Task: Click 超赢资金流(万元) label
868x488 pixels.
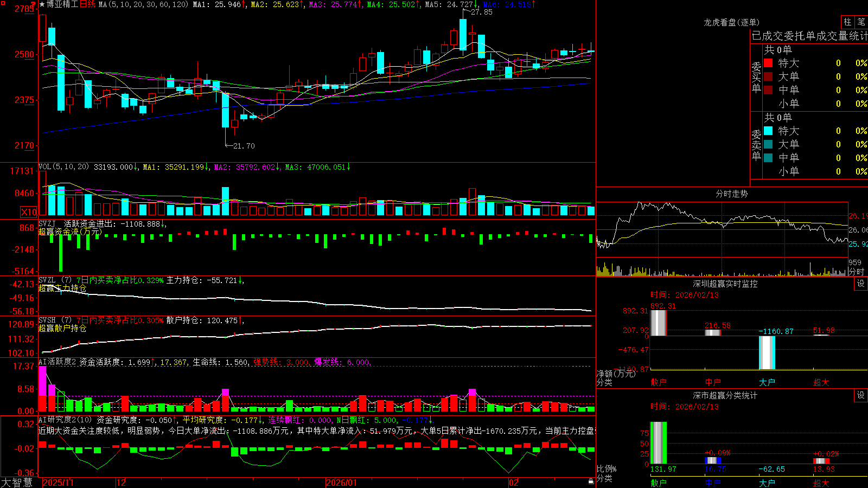Action: click(x=70, y=232)
